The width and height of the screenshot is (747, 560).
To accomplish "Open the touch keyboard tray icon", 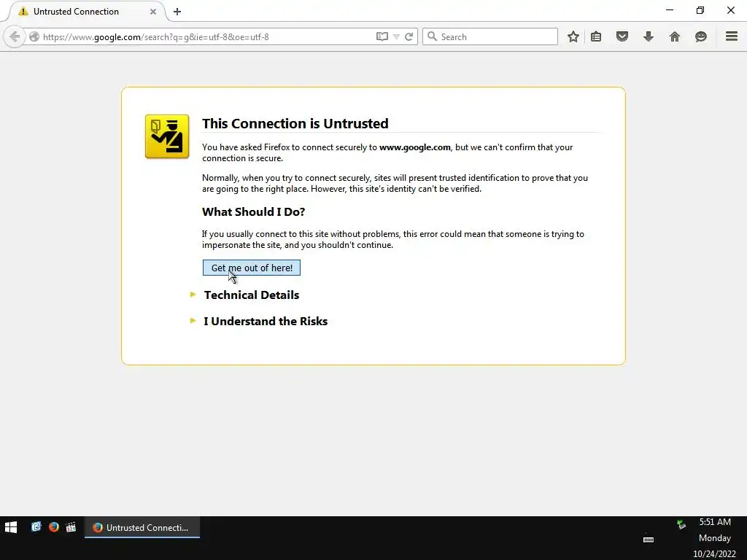I will point(649,540).
